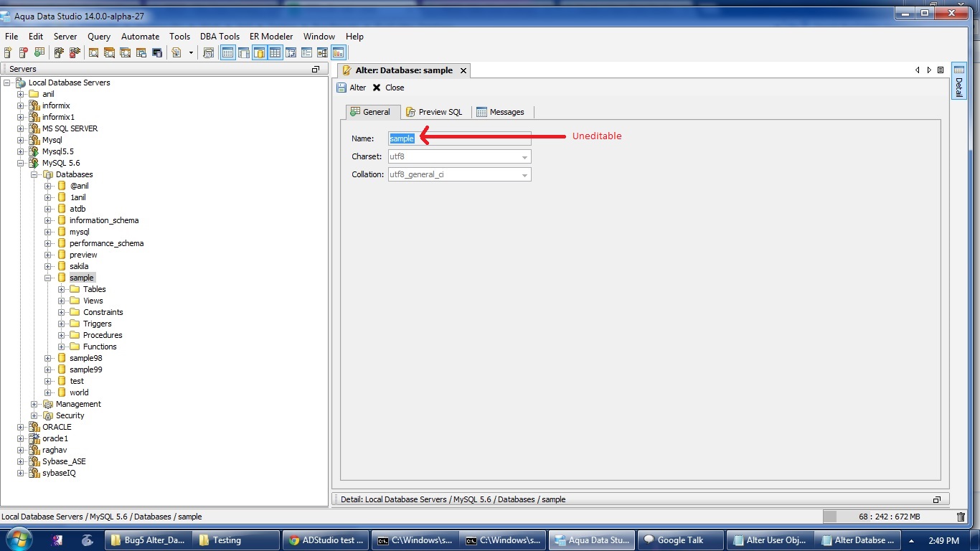This screenshot has width=980, height=551.
Task: Click the first magnifier Query Analyzer icon
Action: pos(93,52)
